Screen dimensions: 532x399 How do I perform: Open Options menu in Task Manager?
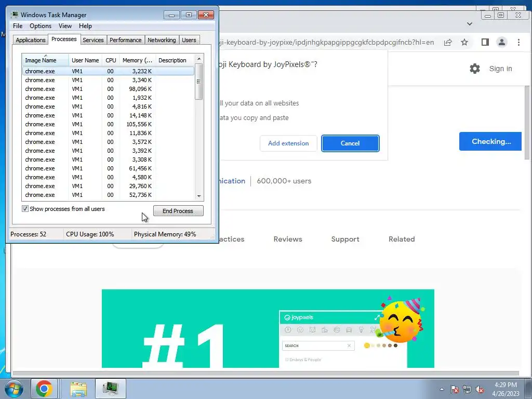pyautogui.click(x=41, y=26)
